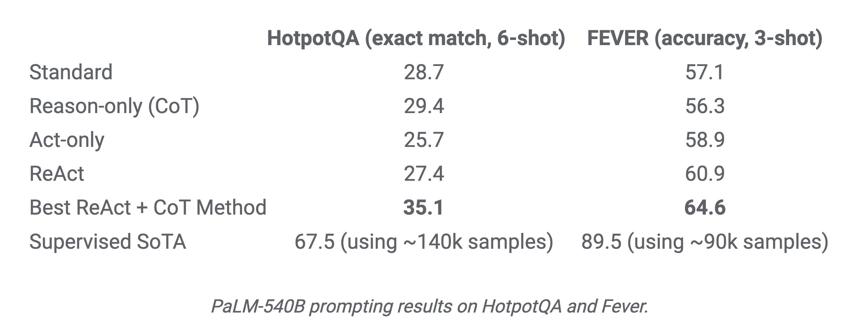Click the FEVER accuracy column header
868x328 pixels.
[x=705, y=38]
